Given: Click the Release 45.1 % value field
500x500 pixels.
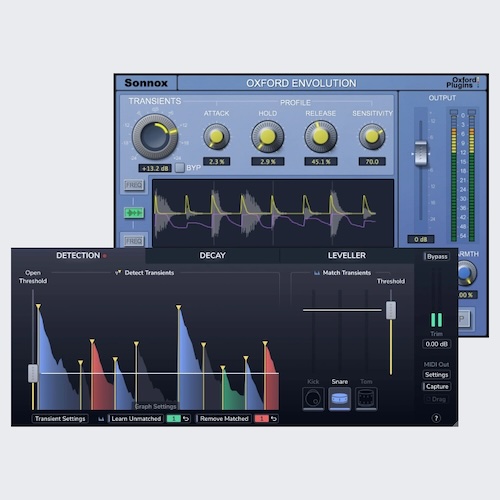Looking at the screenshot, I should 321,162.
